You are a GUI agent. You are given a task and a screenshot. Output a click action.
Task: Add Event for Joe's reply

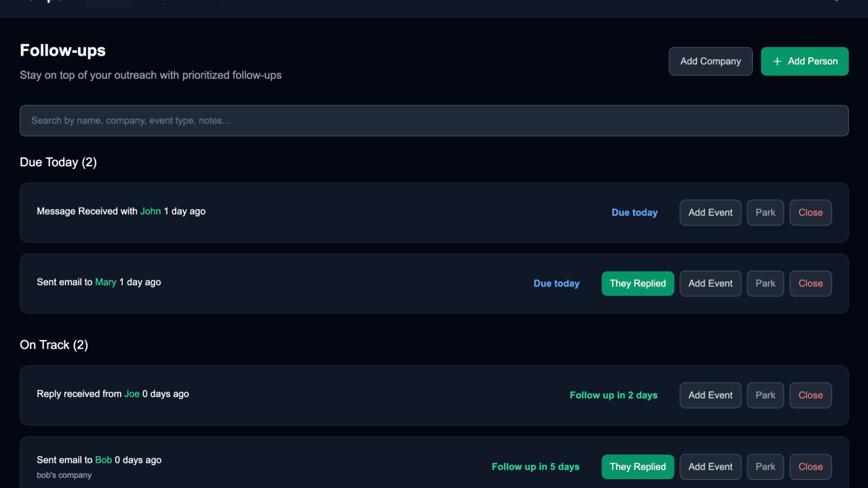click(x=710, y=395)
